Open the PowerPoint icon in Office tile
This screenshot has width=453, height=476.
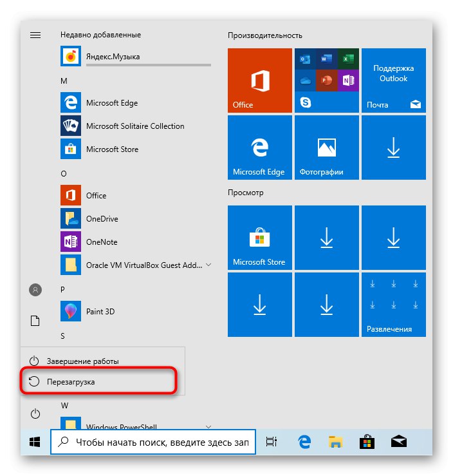(327, 80)
